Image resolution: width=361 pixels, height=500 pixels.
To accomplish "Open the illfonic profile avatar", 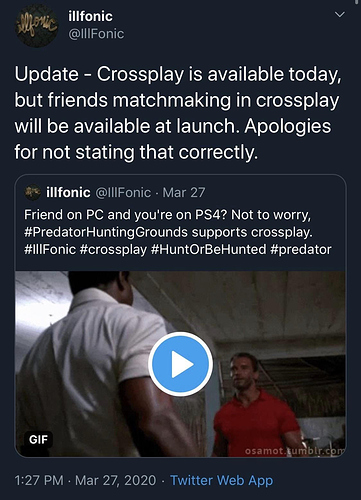I will tap(37, 26).
